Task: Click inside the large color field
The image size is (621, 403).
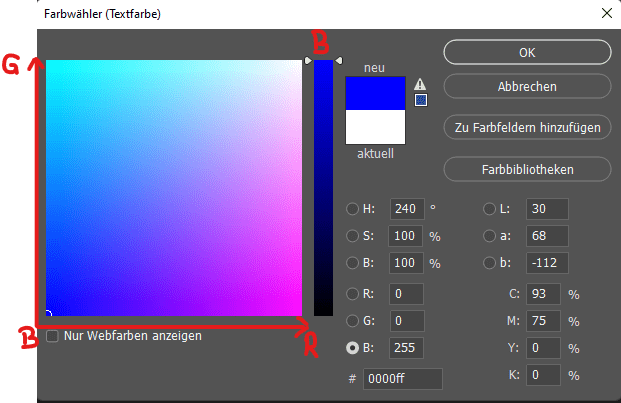Action: pyautogui.click(x=174, y=188)
